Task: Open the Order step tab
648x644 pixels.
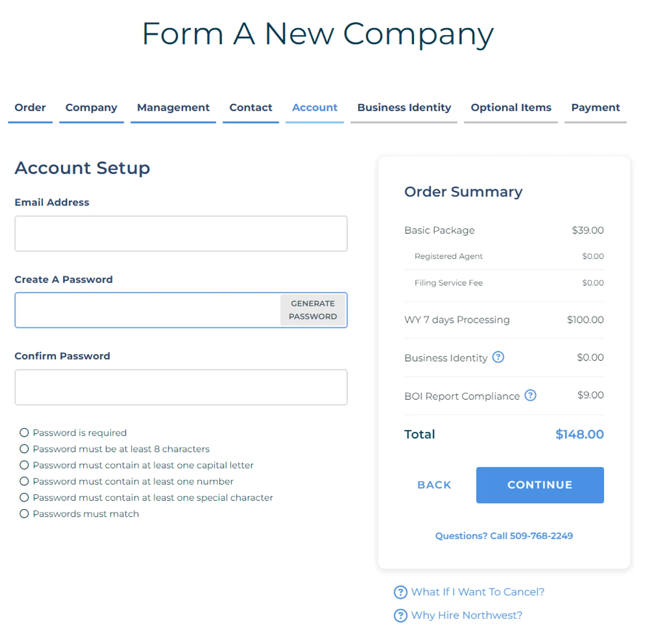Action: click(30, 108)
